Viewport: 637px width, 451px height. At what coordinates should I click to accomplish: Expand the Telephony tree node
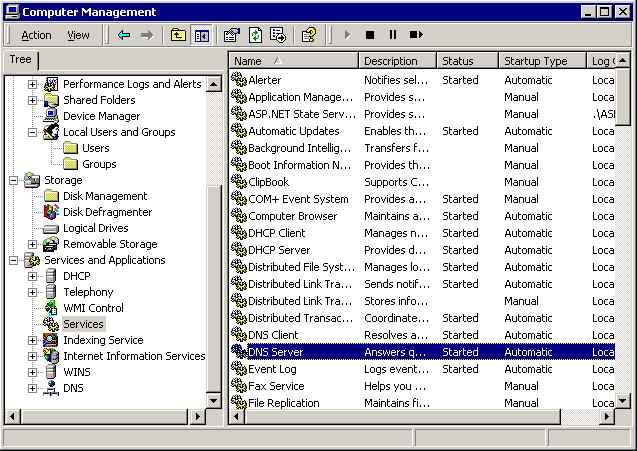coord(32,293)
